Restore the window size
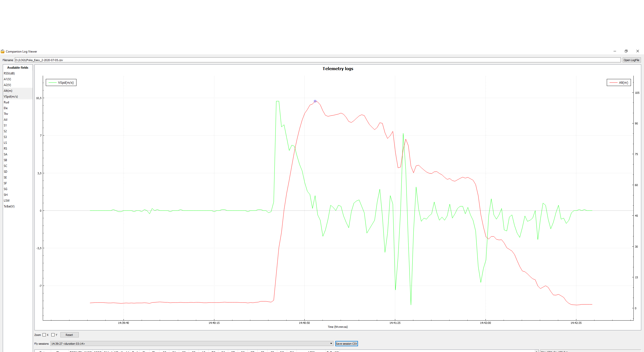Image resolution: width=644 pixels, height=352 pixels. click(x=626, y=51)
